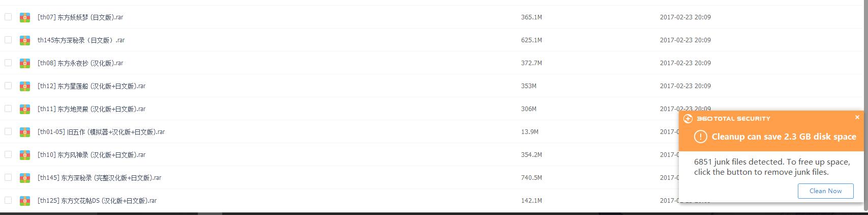Tick the checkbox for [th145] 东方深秘录 完整汉化版
This screenshot has height=215, width=868.
(8, 177)
